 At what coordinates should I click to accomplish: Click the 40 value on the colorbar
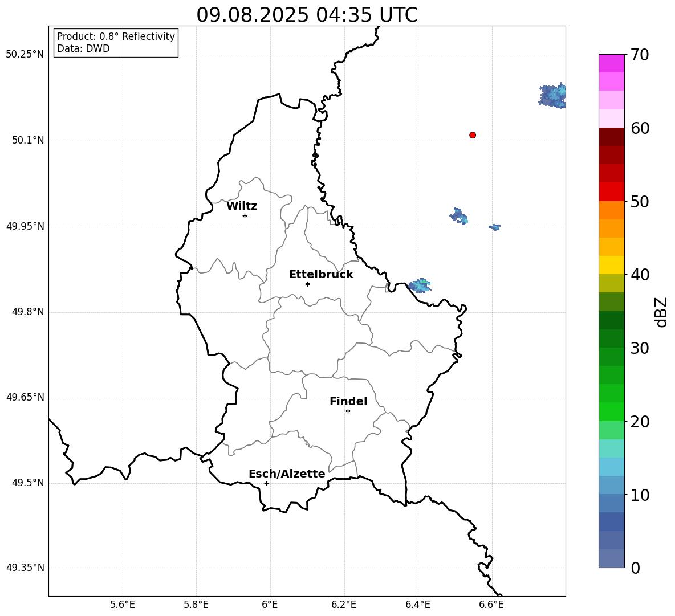[640, 275]
